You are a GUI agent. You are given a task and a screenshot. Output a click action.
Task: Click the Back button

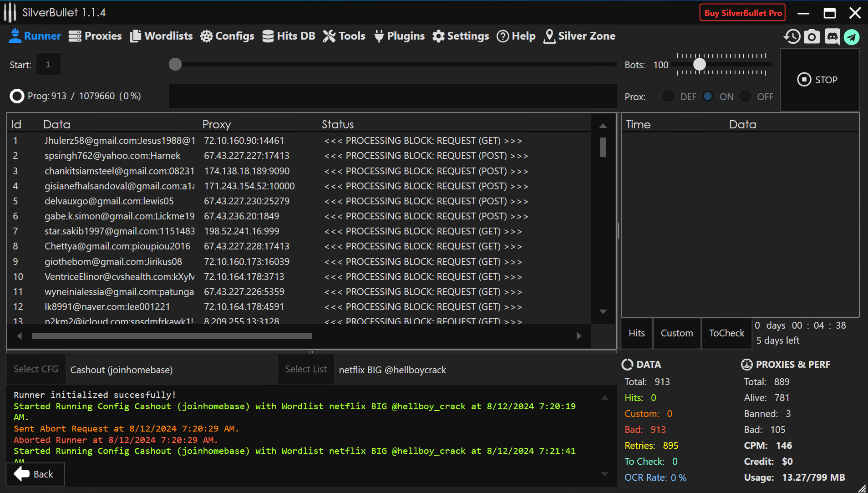tap(35, 474)
